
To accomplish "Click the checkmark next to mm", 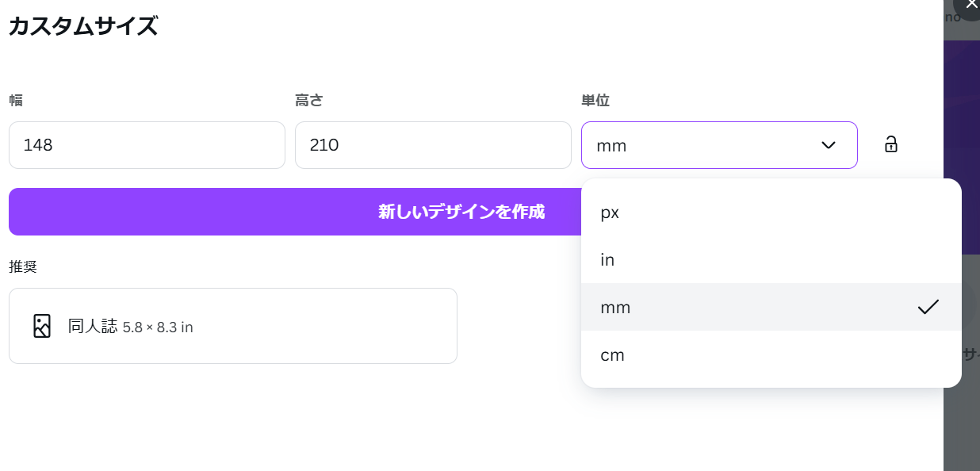I will (x=928, y=307).
